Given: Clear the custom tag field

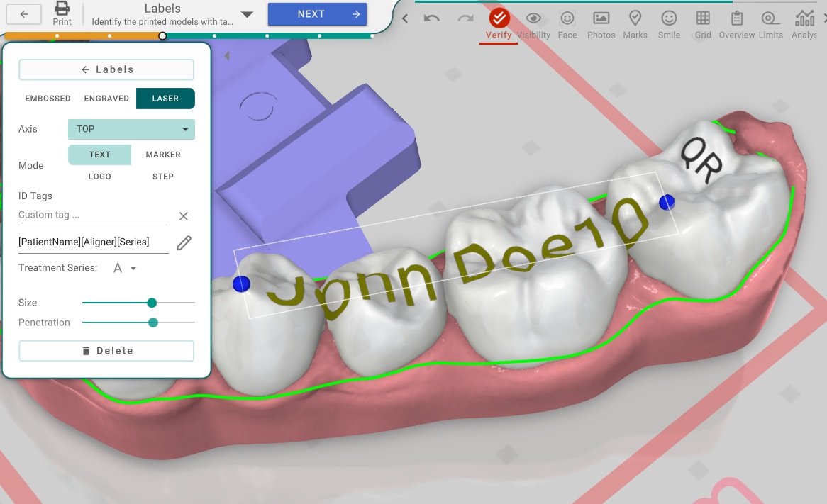Looking at the screenshot, I should (184, 216).
